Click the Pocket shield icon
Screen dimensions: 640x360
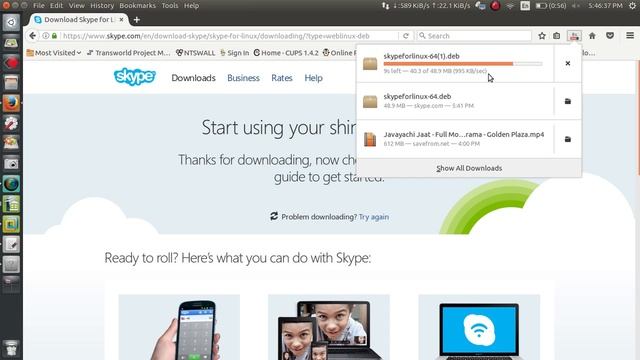pyautogui.click(x=610, y=36)
